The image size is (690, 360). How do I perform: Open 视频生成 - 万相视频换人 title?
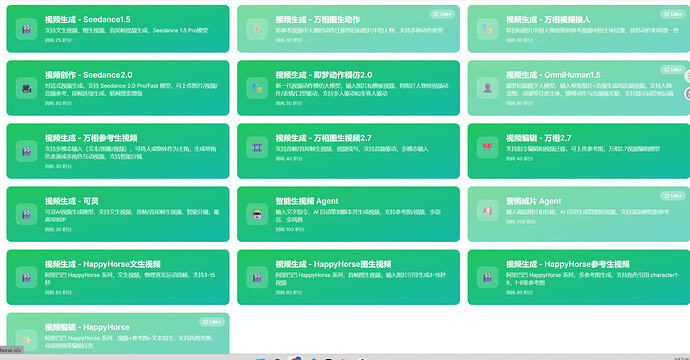pos(548,19)
